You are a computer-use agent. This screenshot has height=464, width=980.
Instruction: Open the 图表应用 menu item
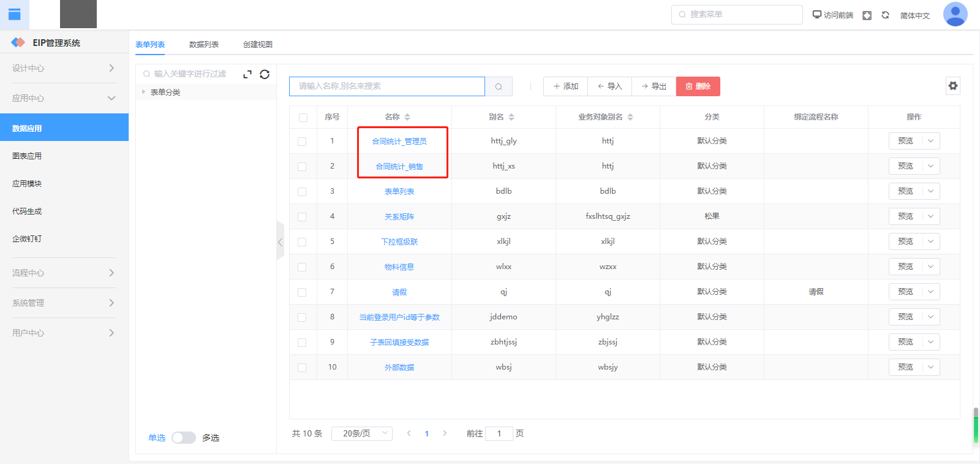(27, 156)
